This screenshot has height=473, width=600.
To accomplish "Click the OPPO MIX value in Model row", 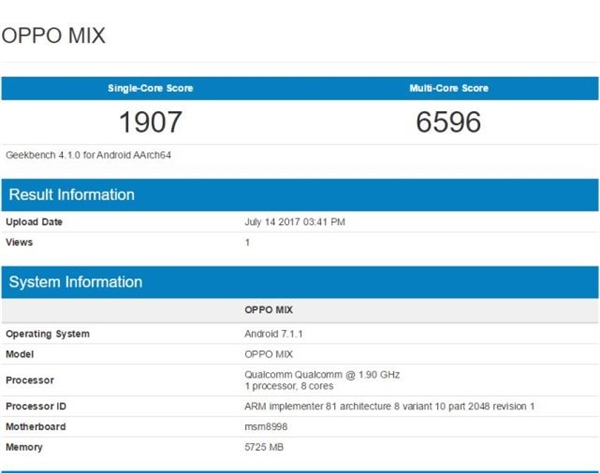I will [269, 352].
